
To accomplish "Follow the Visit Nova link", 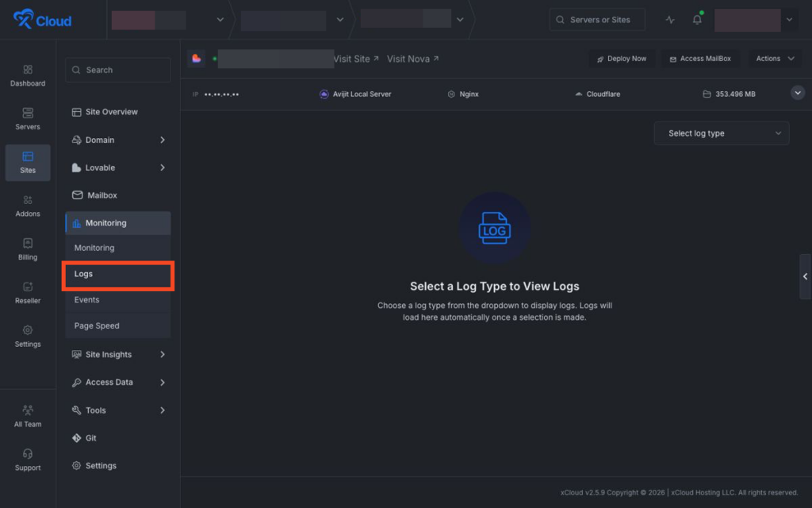I will click(x=412, y=59).
